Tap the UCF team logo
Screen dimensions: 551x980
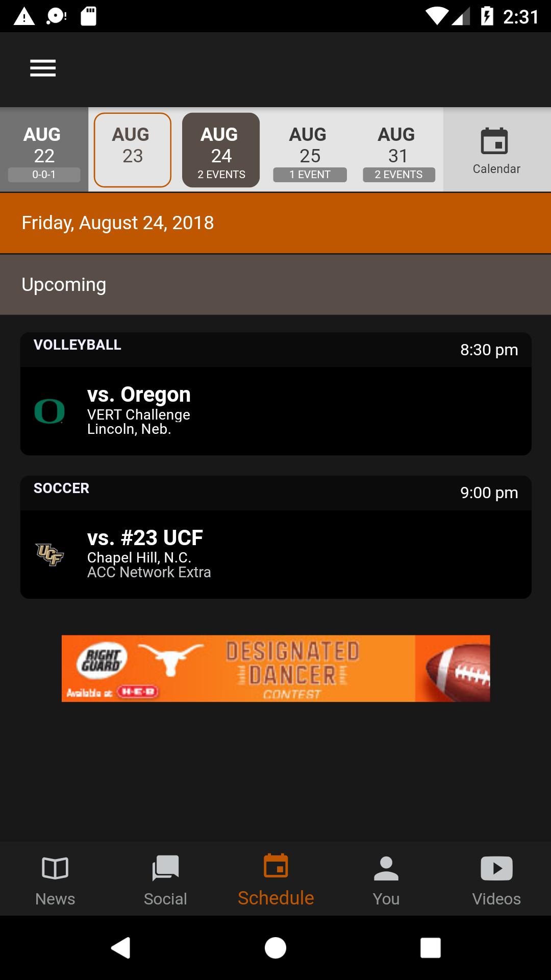pyautogui.click(x=49, y=554)
